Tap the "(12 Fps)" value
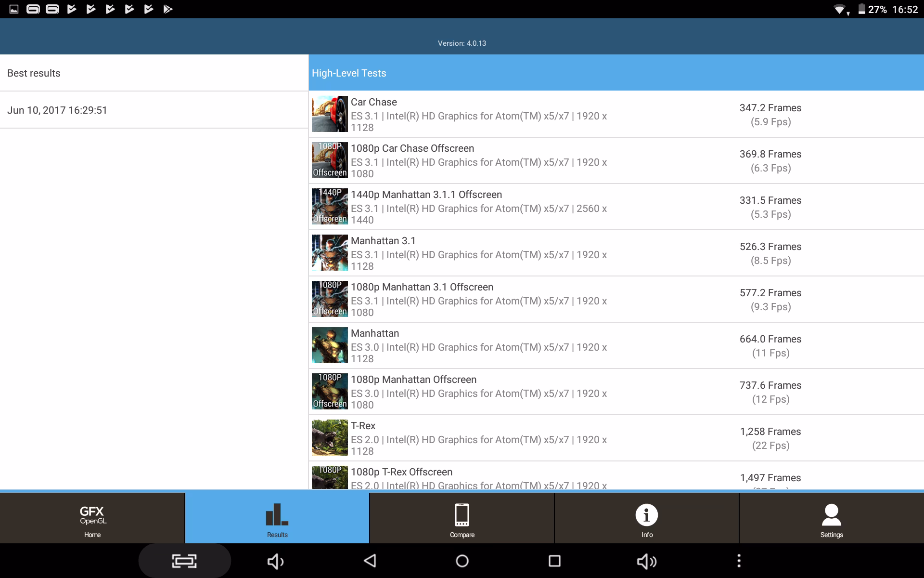 click(x=771, y=399)
